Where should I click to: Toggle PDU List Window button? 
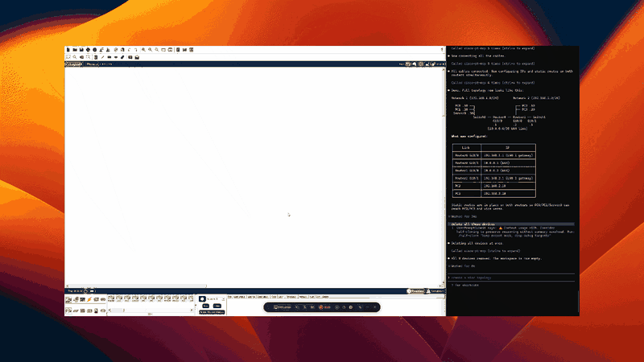pyautogui.click(x=212, y=312)
